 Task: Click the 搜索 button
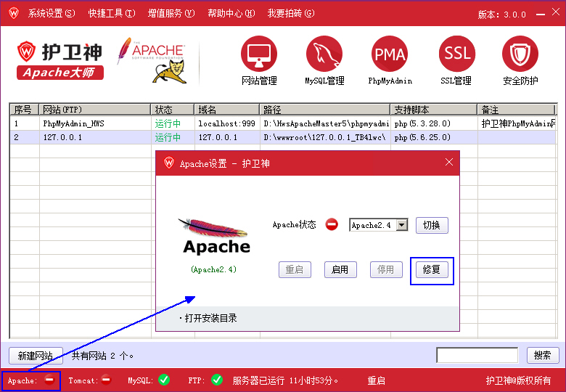543,355
